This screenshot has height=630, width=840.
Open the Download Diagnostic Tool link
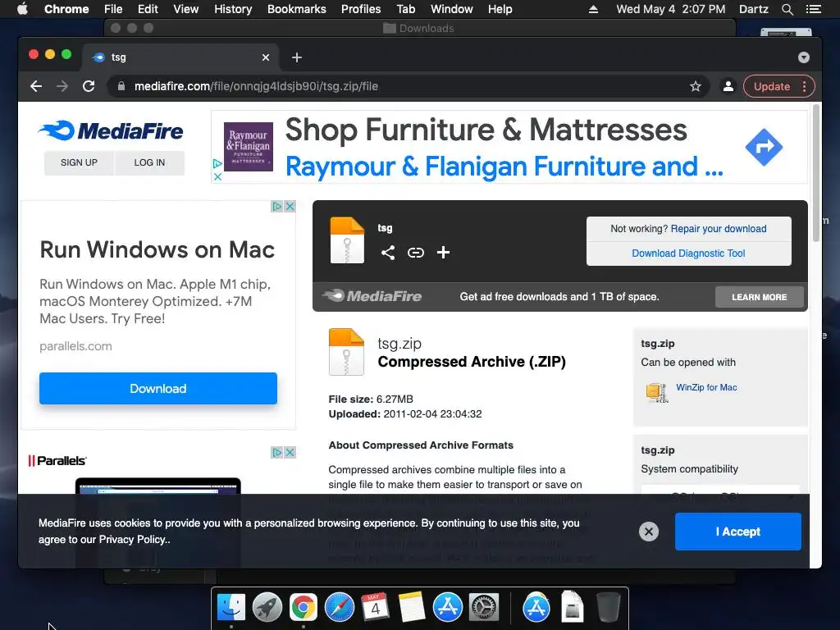[x=688, y=253]
